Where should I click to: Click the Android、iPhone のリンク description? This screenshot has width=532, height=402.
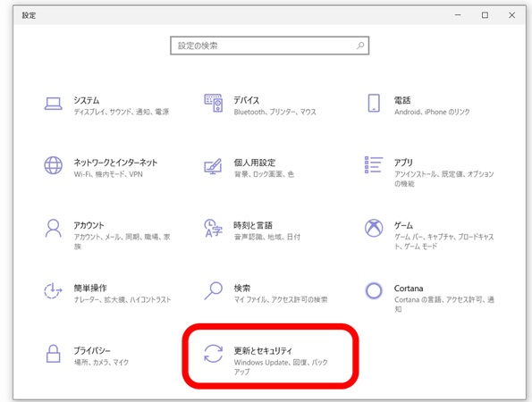(432, 112)
